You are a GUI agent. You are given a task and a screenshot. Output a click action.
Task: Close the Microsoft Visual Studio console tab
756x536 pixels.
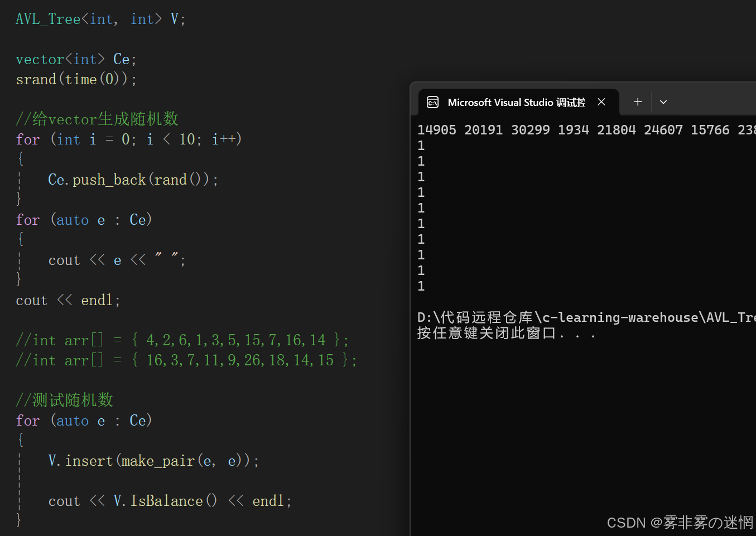[x=601, y=102]
